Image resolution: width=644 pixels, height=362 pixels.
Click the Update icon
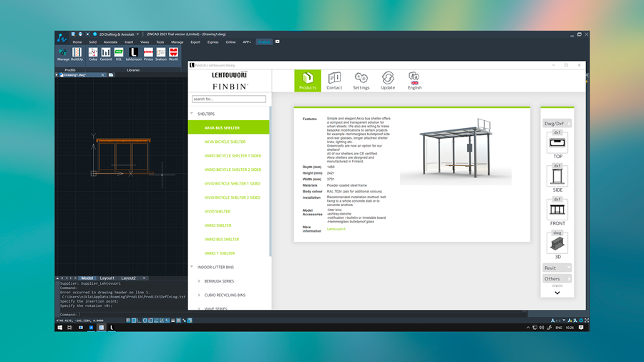coord(388,80)
